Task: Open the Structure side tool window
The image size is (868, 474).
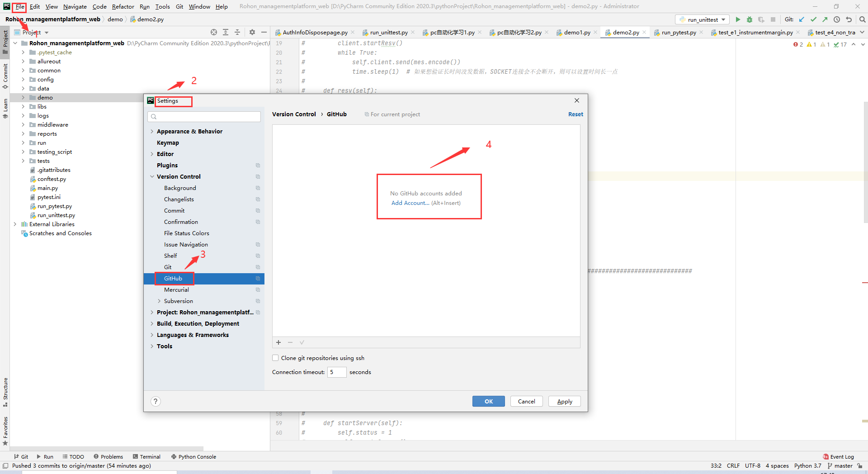Action: click(x=5, y=392)
